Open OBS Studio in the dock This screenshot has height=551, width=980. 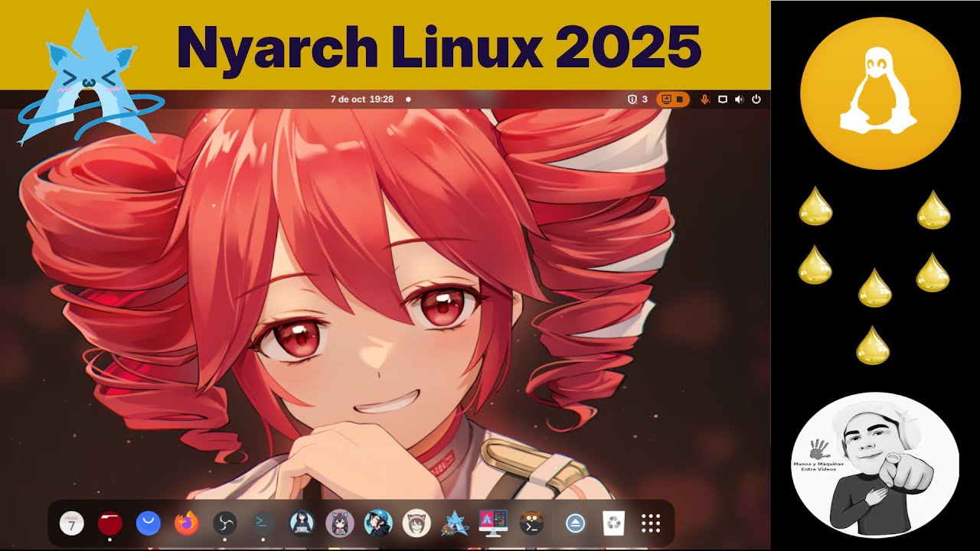(224, 523)
